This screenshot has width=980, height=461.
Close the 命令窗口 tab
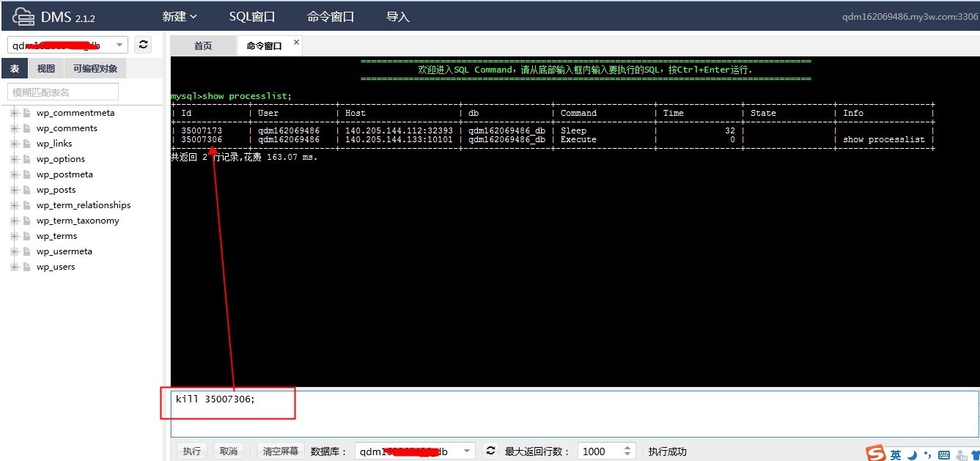(296, 43)
